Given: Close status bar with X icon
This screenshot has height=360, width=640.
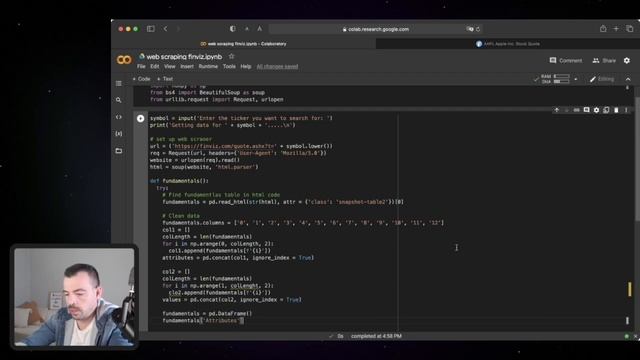Looking at the screenshot, I should 636,336.
